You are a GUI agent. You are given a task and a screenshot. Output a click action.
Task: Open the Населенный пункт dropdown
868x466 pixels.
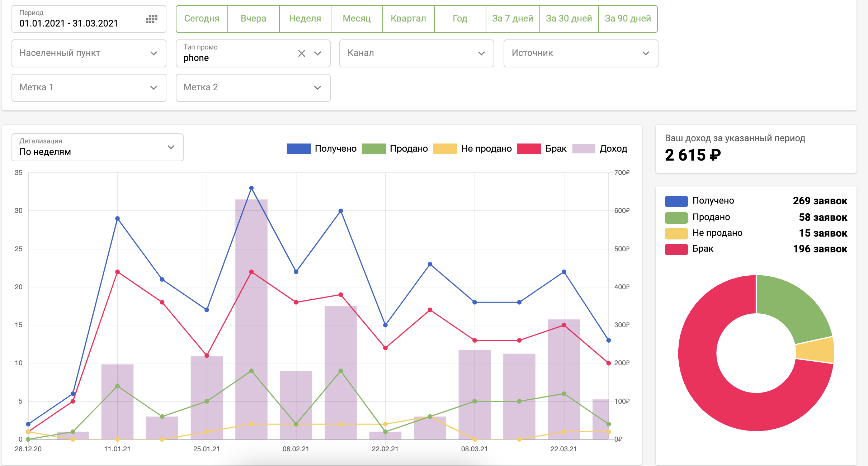[89, 53]
